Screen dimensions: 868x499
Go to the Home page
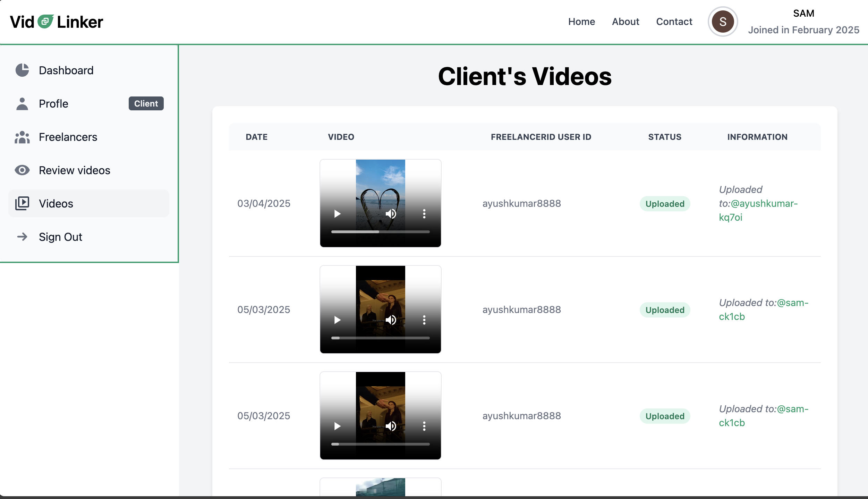[x=581, y=22]
